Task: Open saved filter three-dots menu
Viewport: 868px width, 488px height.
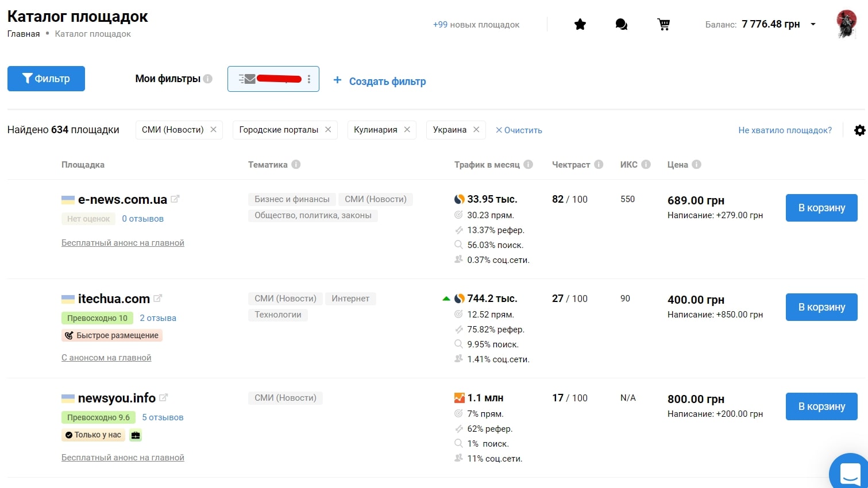Action: [309, 79]
